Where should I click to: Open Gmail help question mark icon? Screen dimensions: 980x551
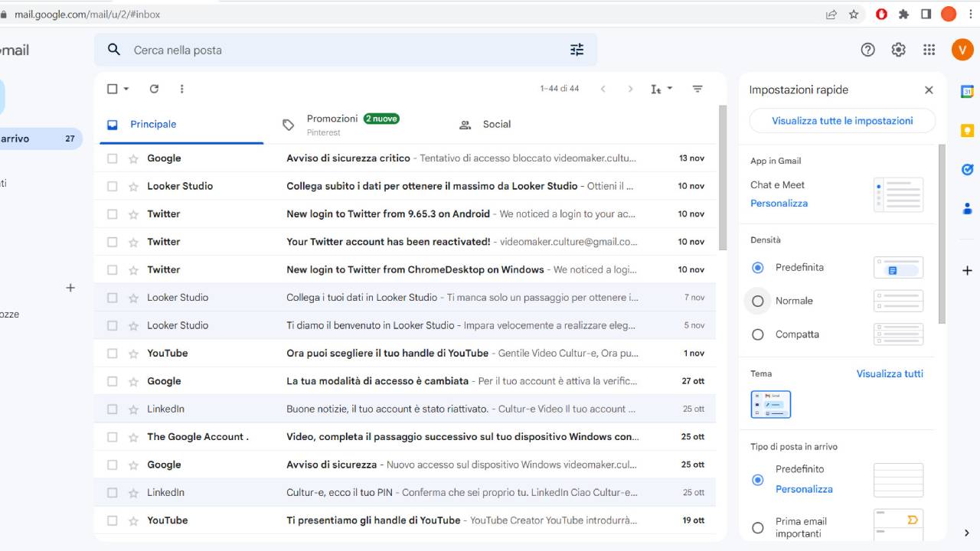[x=867, y=50]
